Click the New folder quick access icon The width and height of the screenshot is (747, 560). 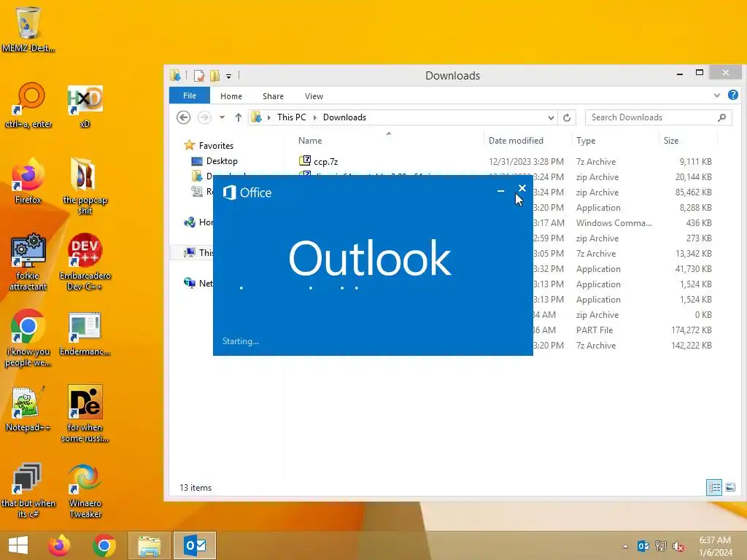[x=215, y=75]
